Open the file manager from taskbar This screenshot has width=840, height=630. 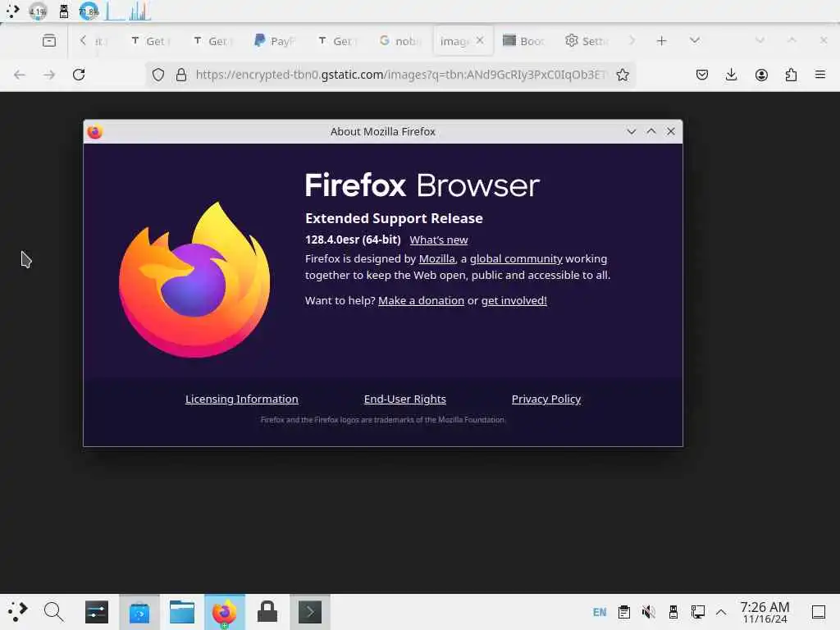point(181,612)
